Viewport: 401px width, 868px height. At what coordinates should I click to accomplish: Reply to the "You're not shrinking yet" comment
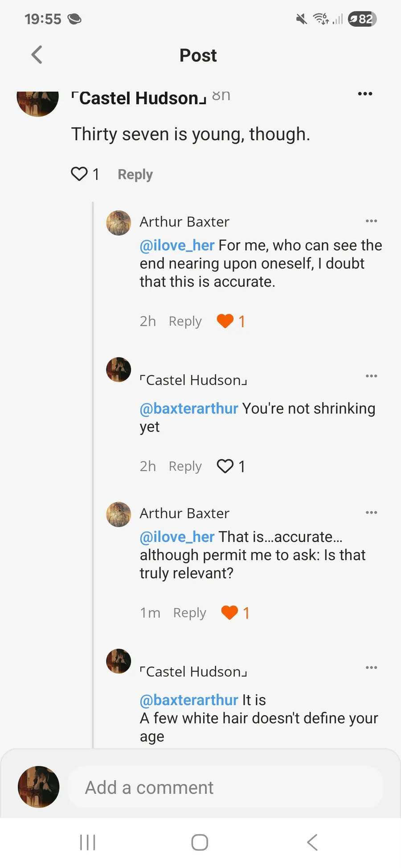pyautogui.click(x=185, y=466)
